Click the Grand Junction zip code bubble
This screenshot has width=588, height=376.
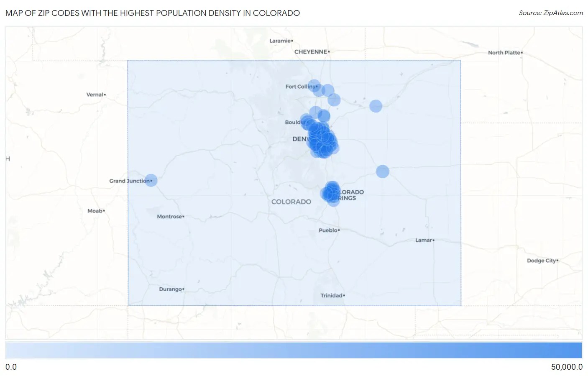click(151, 180)
